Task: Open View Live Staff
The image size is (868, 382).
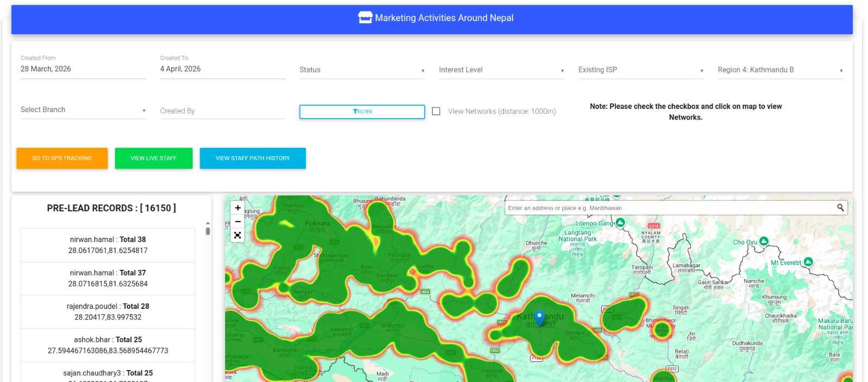Action: [154, 158]
